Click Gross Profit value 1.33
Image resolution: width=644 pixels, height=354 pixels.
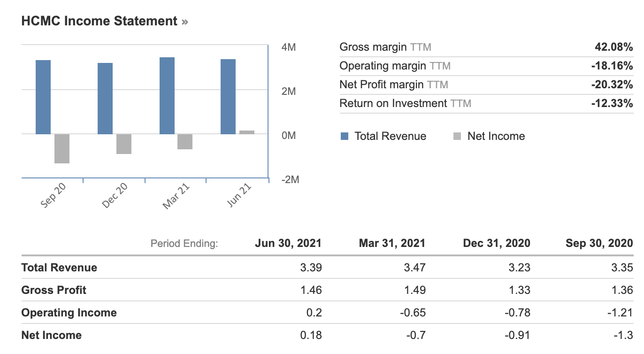click(x=519, y=290)
